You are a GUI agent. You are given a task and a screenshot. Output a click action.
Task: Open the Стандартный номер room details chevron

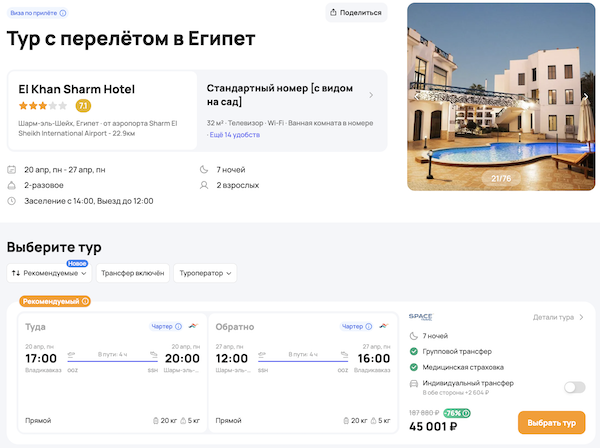371,96
